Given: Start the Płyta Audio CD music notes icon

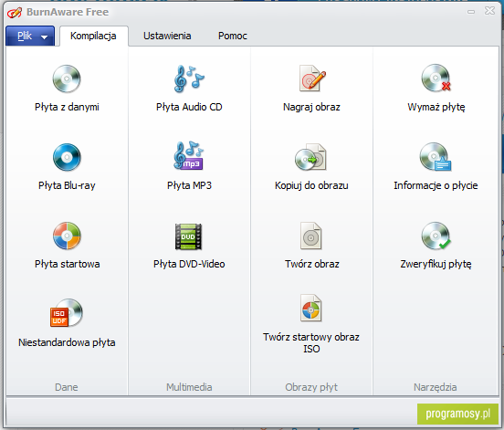Looking at the screenshot, I should pyautogui.click(x=189, y=79).
